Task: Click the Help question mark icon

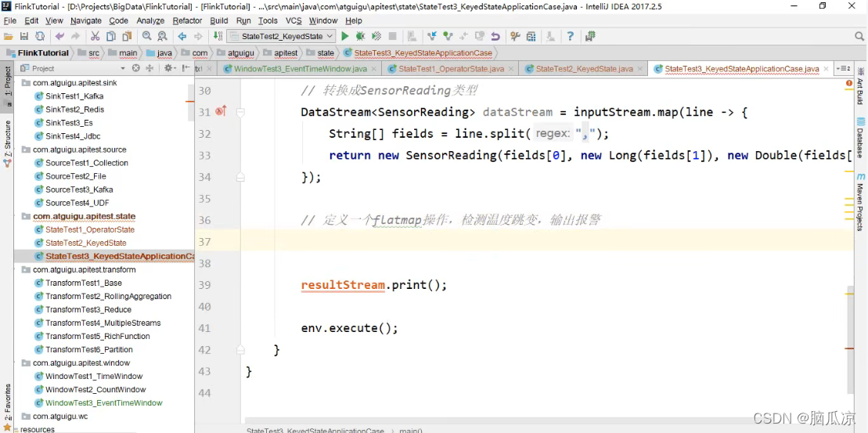Action: [570, 36]
